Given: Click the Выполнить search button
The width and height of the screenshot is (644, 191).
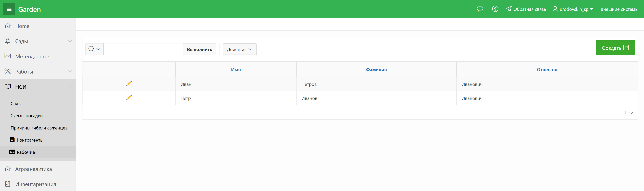Looking at the screenshot, I should pos(199,49).
